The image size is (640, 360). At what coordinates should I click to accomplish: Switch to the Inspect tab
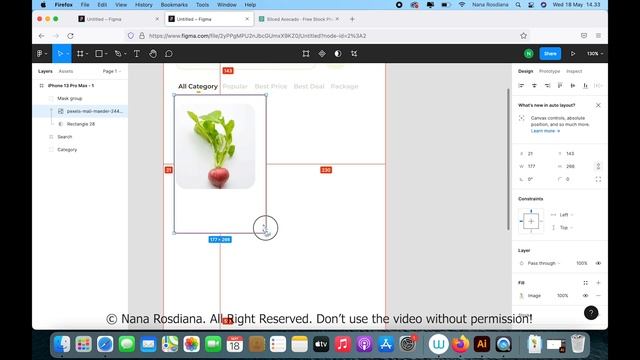pyautogui.click(x=574, y=71)
